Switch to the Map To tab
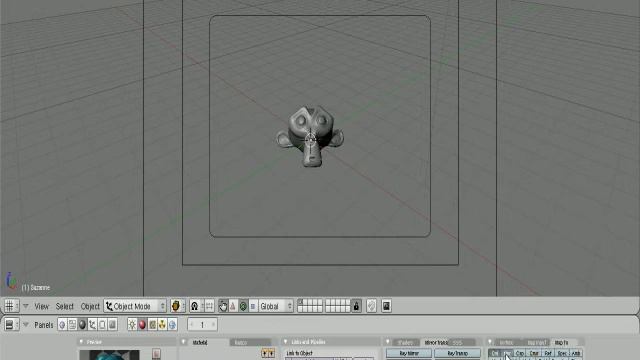640x360 pixels. click(561, 342)
